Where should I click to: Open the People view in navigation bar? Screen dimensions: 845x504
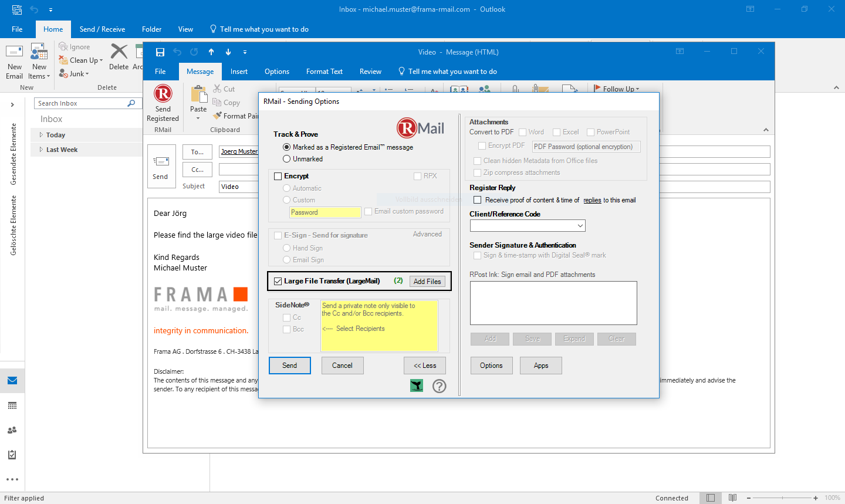pos(12,430)
